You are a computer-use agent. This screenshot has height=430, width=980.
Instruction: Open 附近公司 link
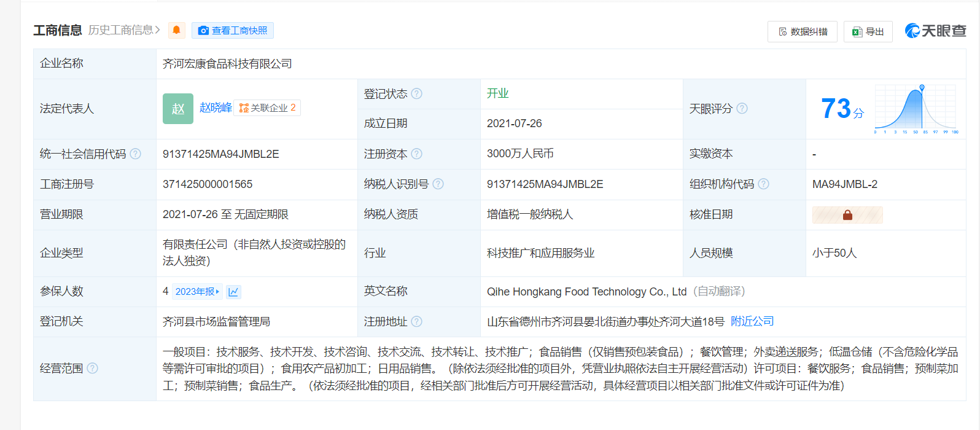tap(752, 321)
